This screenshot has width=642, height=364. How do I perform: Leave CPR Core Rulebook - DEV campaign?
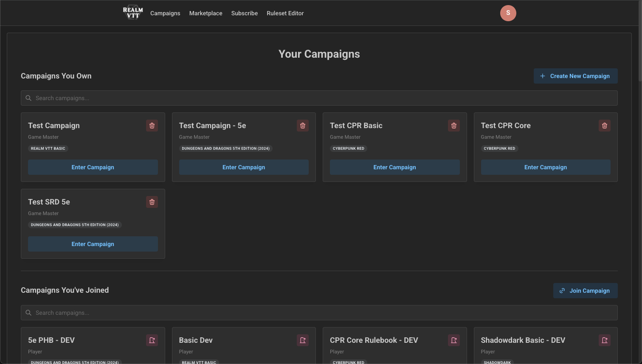[454, 340]
